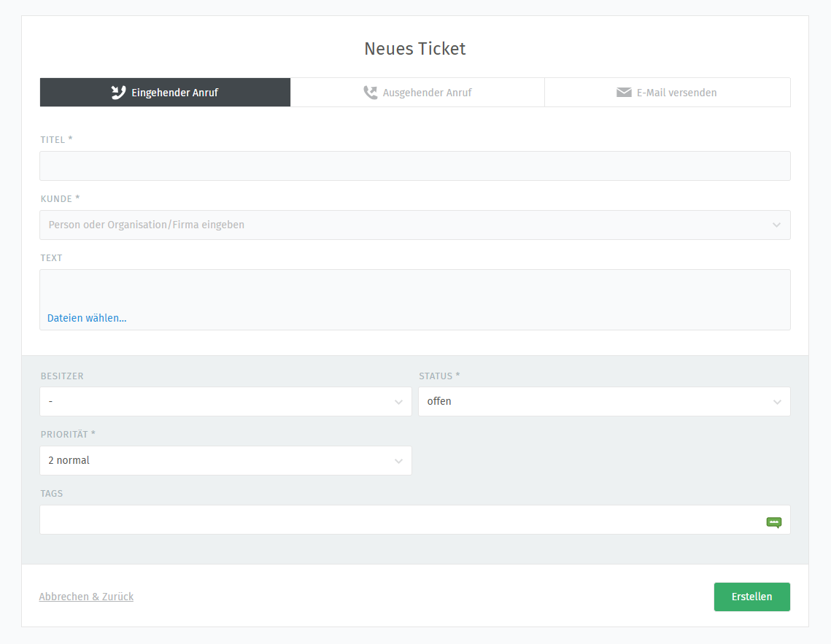The image size is (831, 644).
Task: Click the STATUS field label
Action: pos(439,376)
